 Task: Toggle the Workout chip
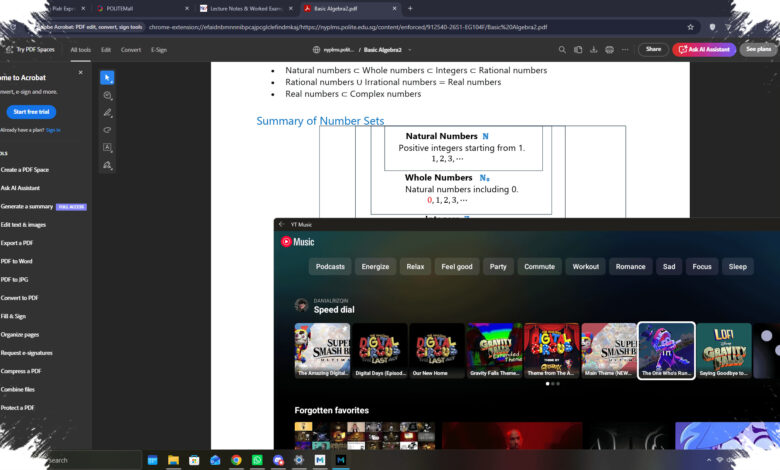[x=585, y=267]
